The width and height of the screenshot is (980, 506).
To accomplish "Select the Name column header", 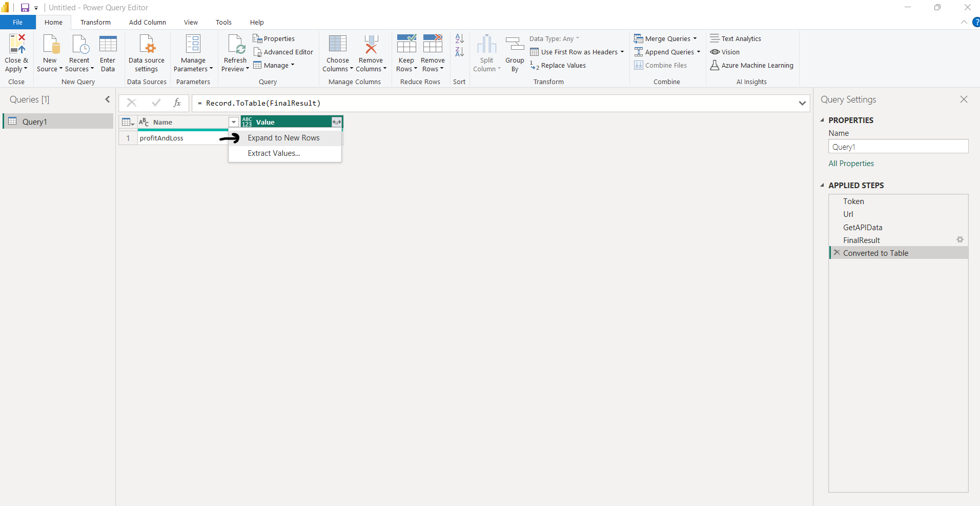I will click(183, 122).
